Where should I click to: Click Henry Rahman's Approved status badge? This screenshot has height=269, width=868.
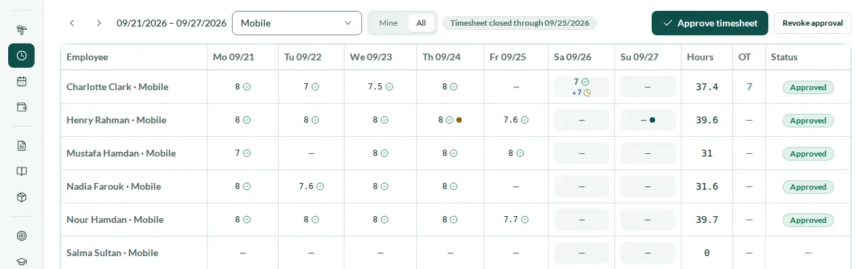(x=808, y=121)
